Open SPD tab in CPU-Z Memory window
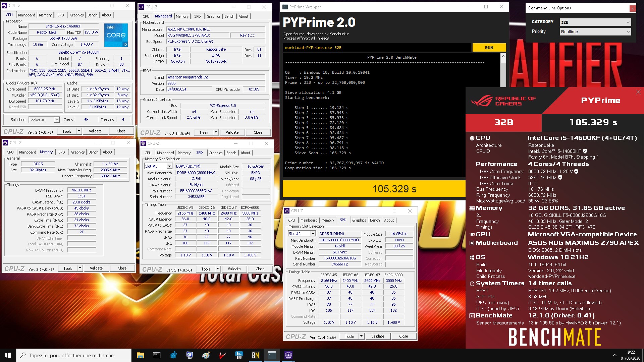This screenshot has width=644, height=362. [x=62, y=152]
